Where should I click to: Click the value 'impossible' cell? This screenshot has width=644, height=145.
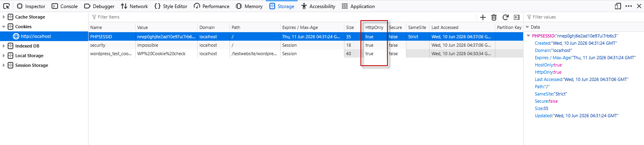point(166,45)
